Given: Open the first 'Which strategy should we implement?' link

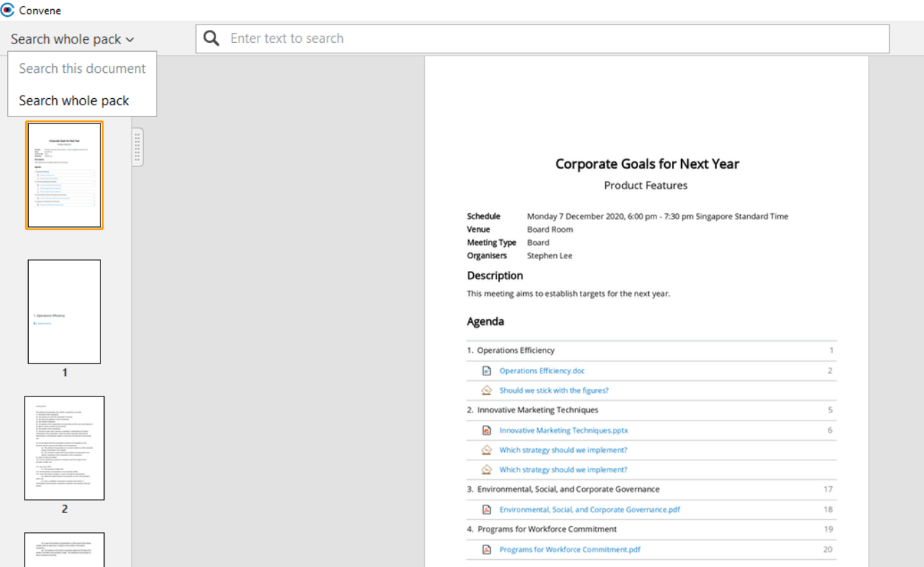Looking at the screenshot, I should point(563,450).
